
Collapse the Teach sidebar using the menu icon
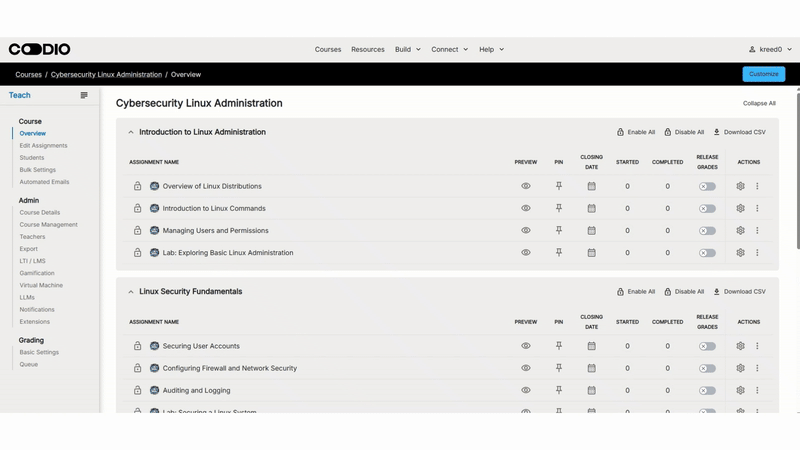(84, 96)
